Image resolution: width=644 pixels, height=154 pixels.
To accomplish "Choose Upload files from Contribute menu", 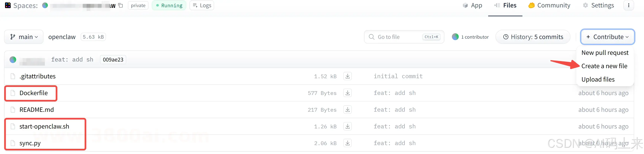I will [598, 79].
